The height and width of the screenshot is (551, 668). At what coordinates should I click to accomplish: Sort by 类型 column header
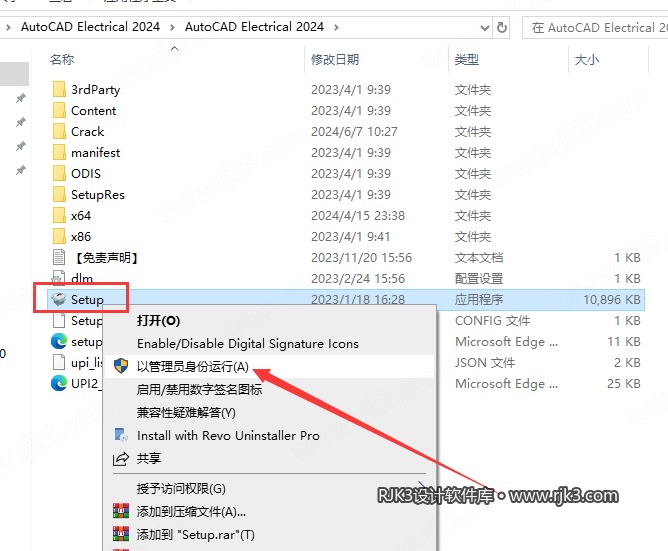467,59
